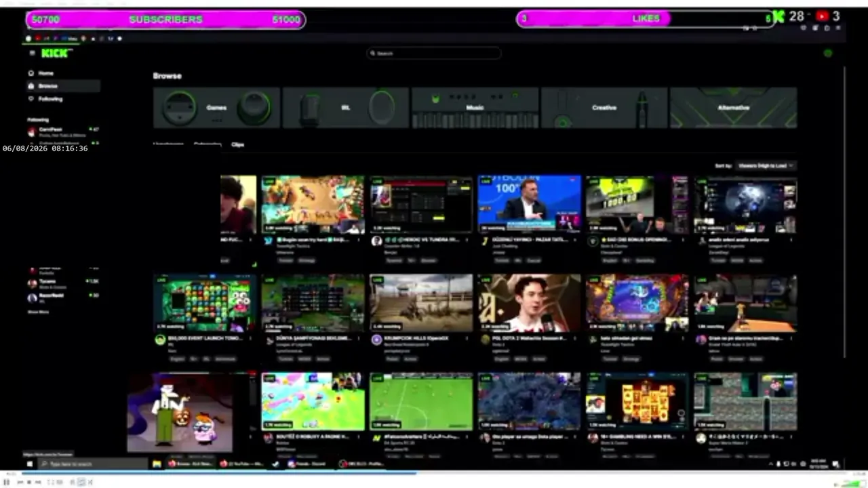Open the blue studio news stream thumbnail
The height and width of the screenshot is (488, 868).
tap(530, 205)
